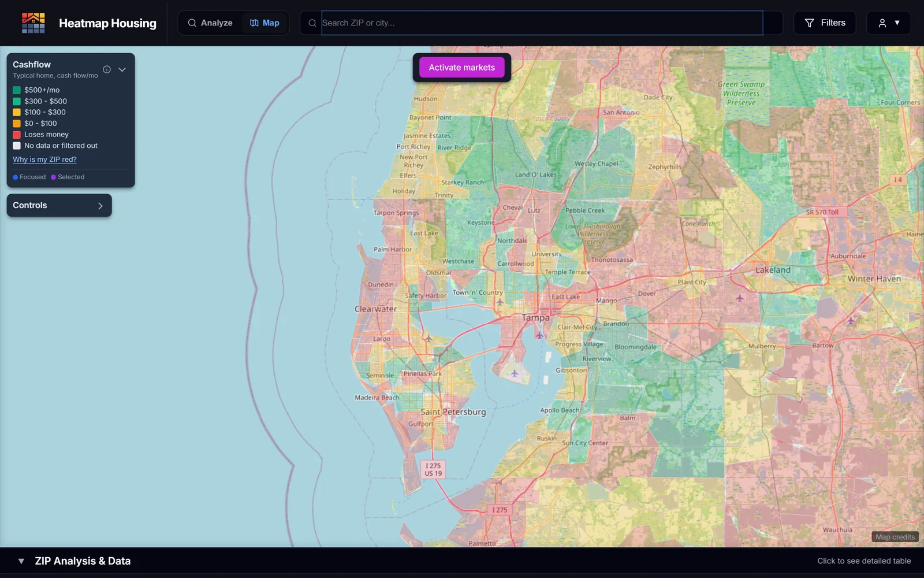924x578 pixels.
Task: Click the search magnifier icon
Action: (x=312, y=23)
